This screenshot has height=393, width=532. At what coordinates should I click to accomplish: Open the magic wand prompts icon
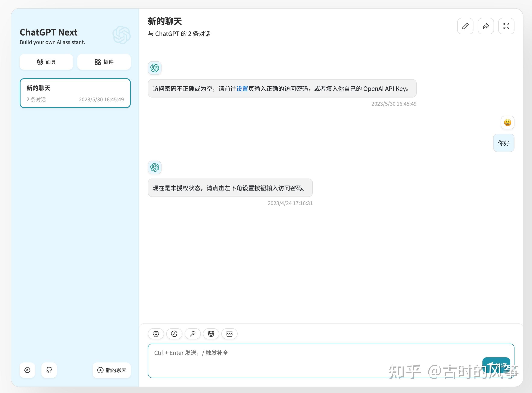pos(193,334)
